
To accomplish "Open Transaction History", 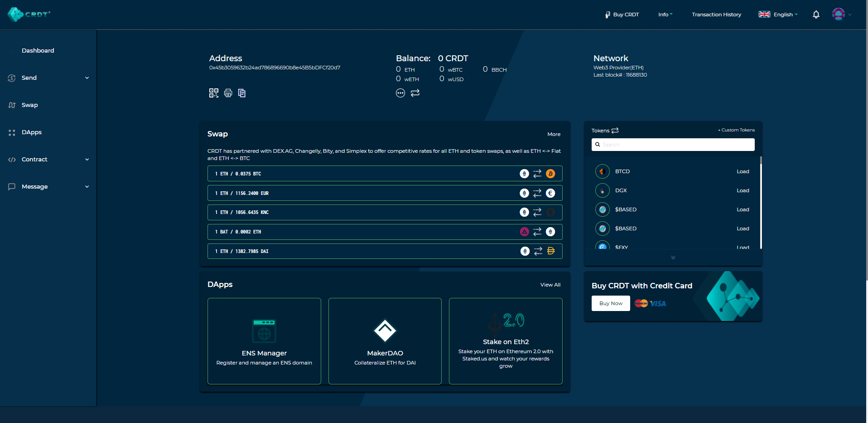I will [x=717, y=15].
